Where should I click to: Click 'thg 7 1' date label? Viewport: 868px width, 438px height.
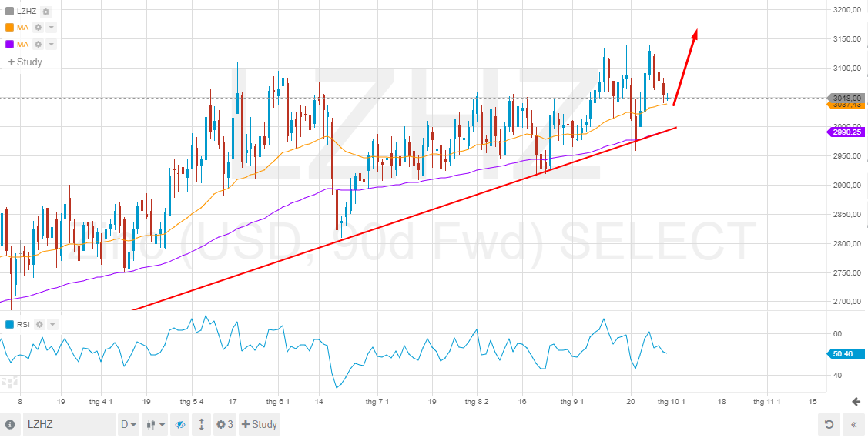378,402
